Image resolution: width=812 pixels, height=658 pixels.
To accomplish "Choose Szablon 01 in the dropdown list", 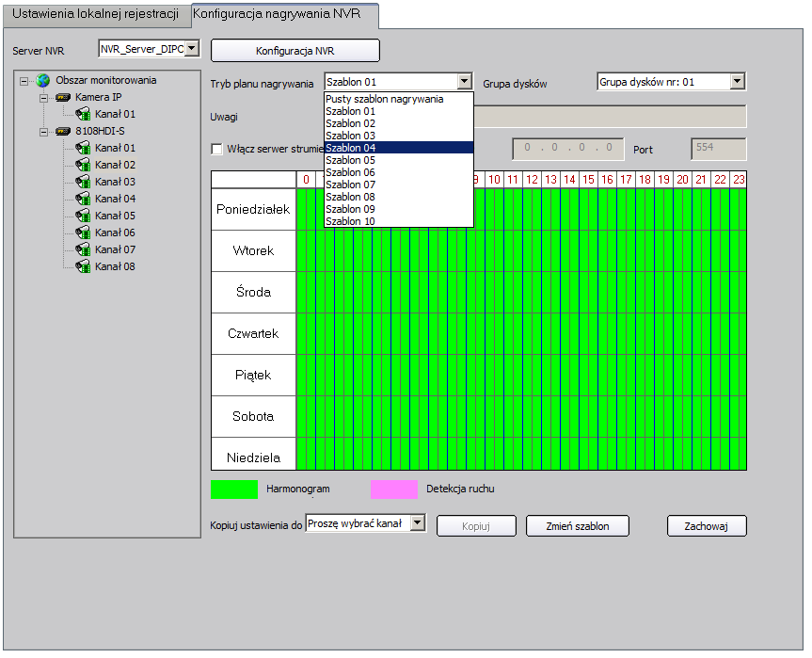I will click(399, 111).
